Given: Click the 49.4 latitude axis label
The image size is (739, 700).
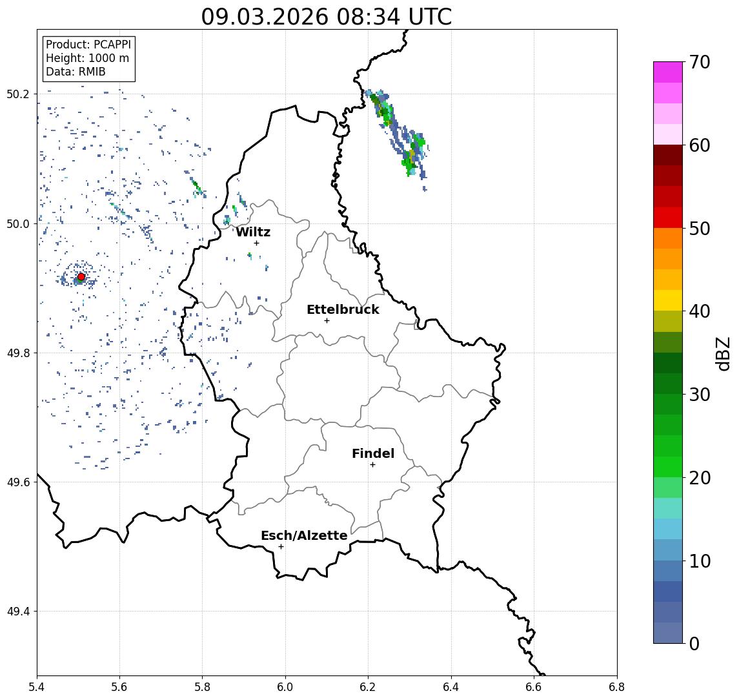Looking at the screenshot, I should (17, 612).
